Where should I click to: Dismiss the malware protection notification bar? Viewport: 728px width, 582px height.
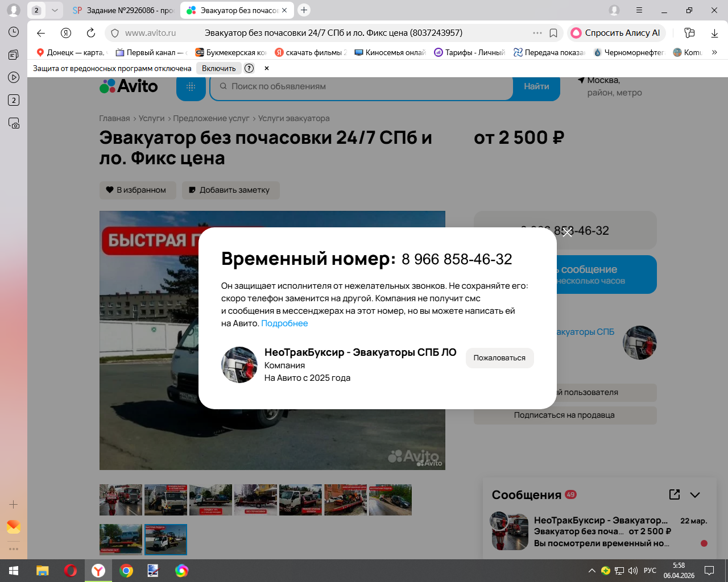coord(266,68)
